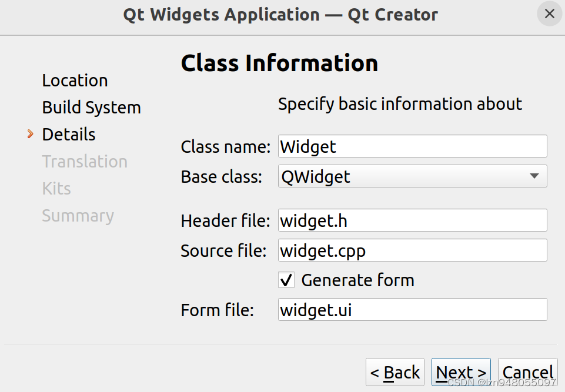Select the Build System step in sidebar
565x392 pixels.
tap(92, 108)
